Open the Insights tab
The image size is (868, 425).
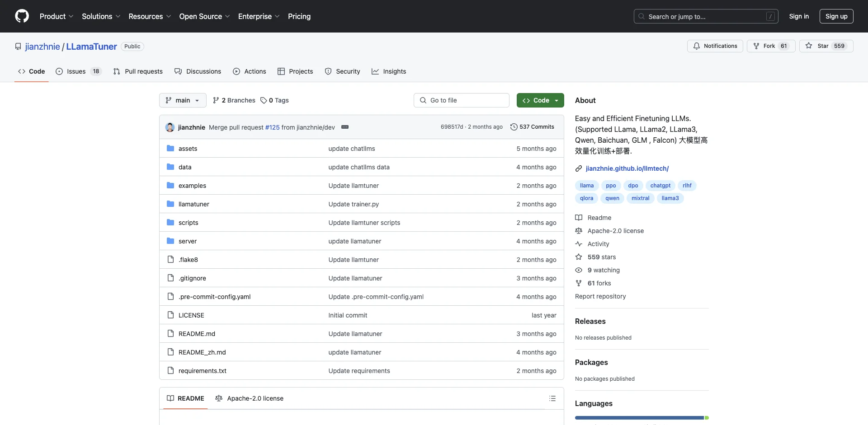click(x=389, y=71)
